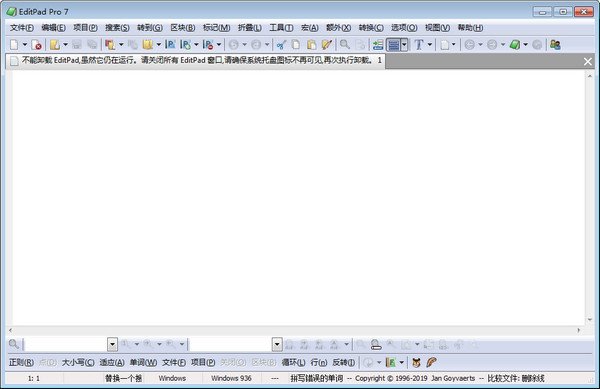Screen dimensions: 600x389
Task: Click the green EditPad notebook icon in toolbar
Action: point(515,45)
